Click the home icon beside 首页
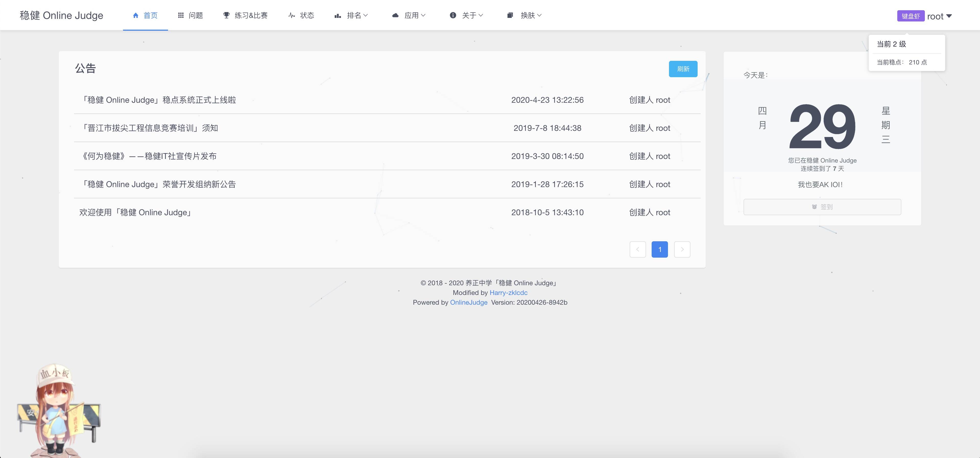 (135, 15)
